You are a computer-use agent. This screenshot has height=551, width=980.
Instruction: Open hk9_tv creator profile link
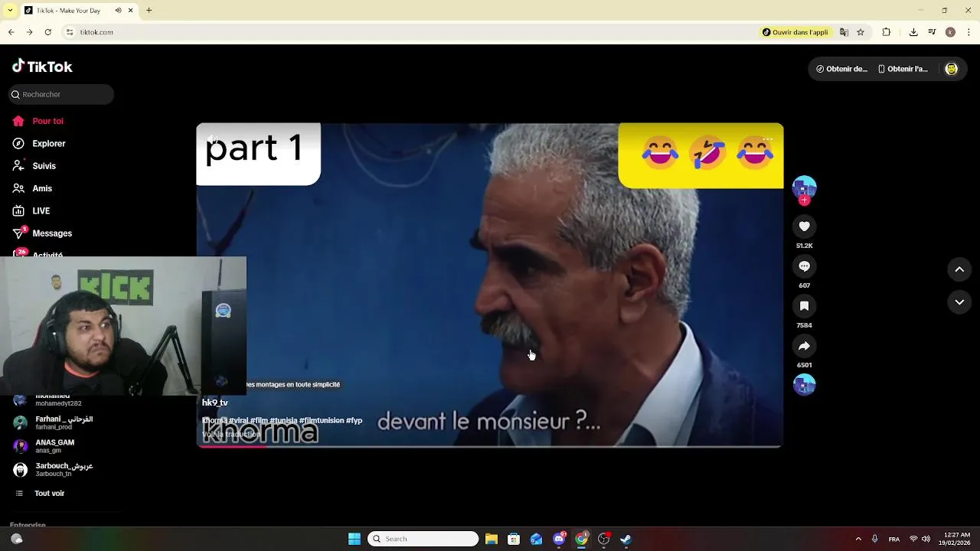215,403
